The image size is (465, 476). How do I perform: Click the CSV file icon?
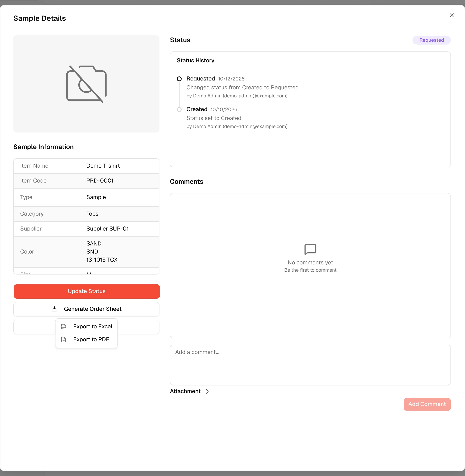(64, 327)
